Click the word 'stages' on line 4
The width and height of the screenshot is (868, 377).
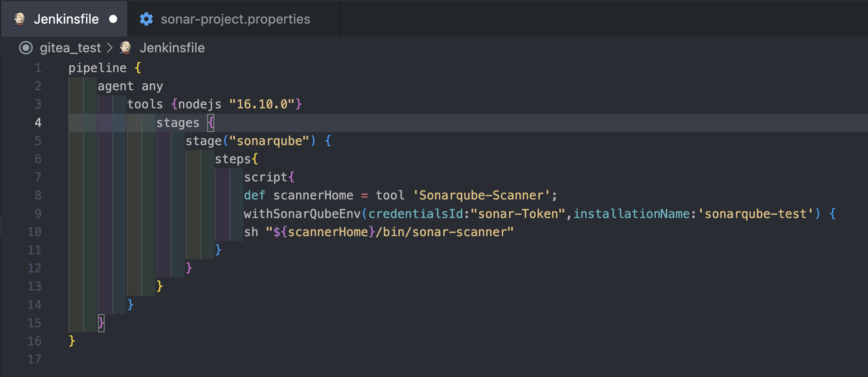pos(178,123)
